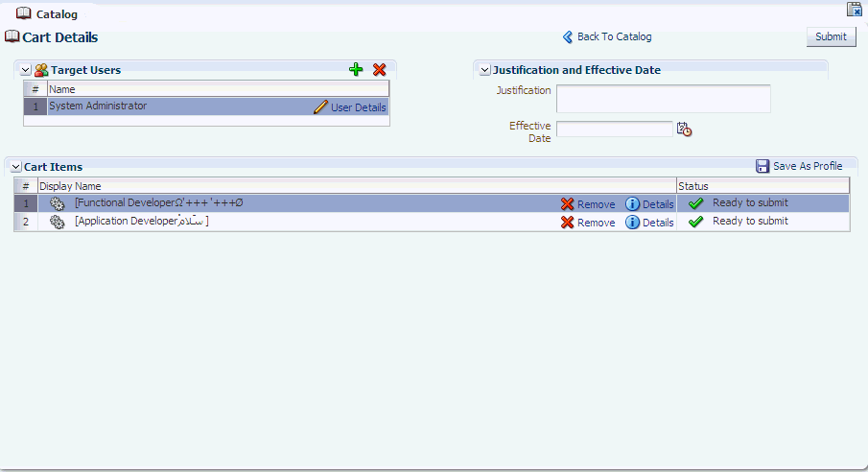Collapse Justification and Effective Date panel
The height and width of the screenshot is (472, 868).
click(485, 70)
